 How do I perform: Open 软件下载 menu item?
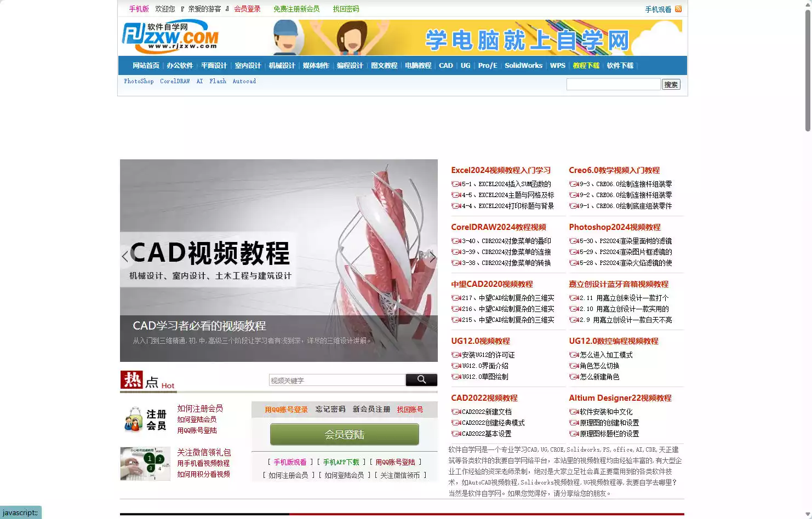pyautogui.click(x=620, y=65)
